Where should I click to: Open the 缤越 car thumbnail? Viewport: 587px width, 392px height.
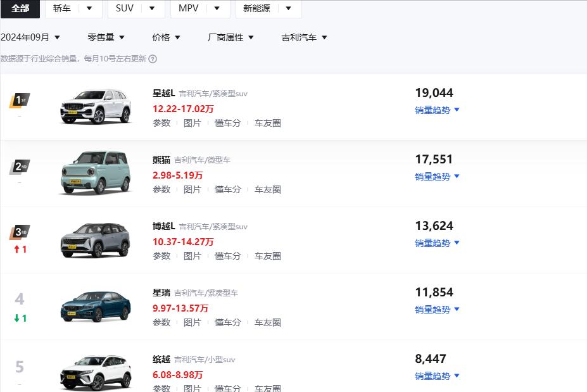click(x=96, y=373)
